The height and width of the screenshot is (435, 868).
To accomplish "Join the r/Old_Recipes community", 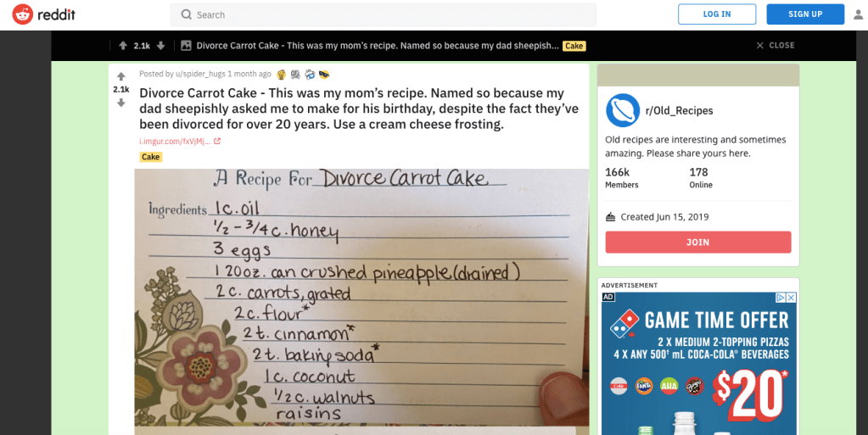I will [x=698, y=243].
